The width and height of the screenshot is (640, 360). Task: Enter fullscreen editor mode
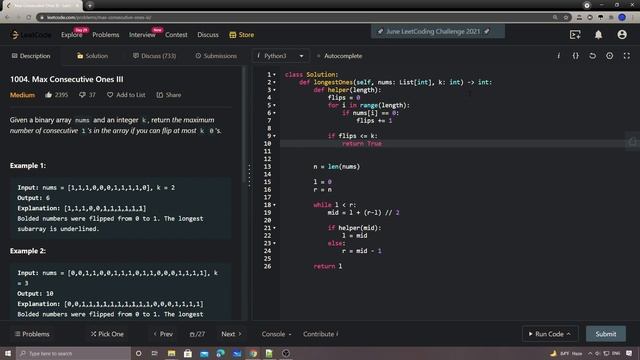pyautogui.click(x=627, y=56)
